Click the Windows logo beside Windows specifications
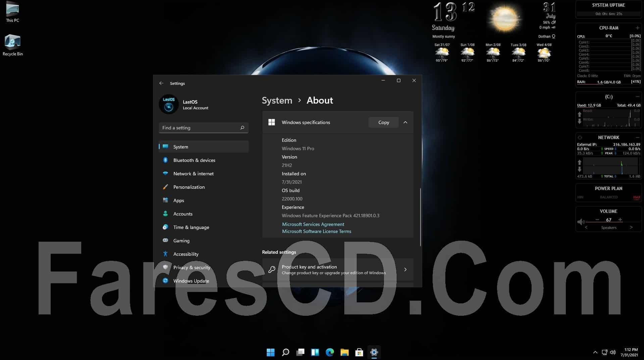The image size is (644, 360). 271,122
